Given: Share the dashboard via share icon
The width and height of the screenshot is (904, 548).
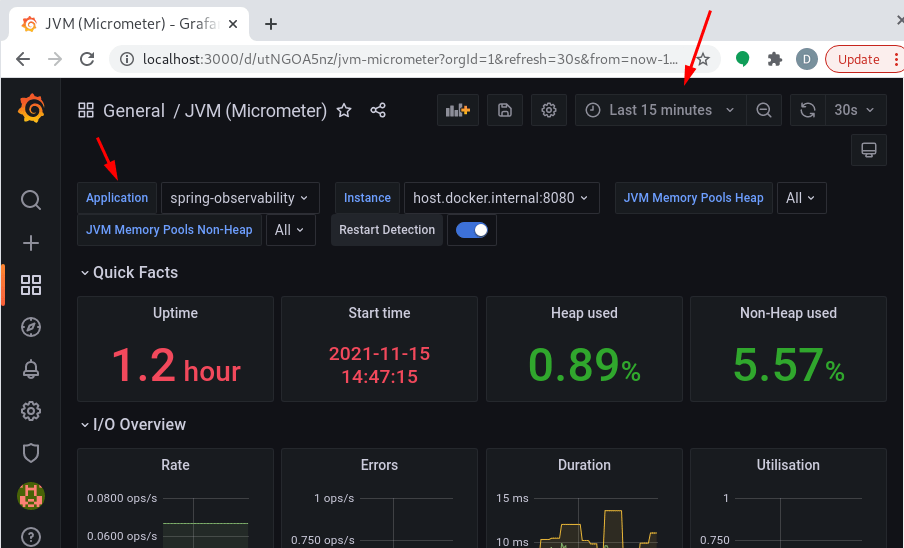Looking at the screenshot, I should tap(378, 110).
